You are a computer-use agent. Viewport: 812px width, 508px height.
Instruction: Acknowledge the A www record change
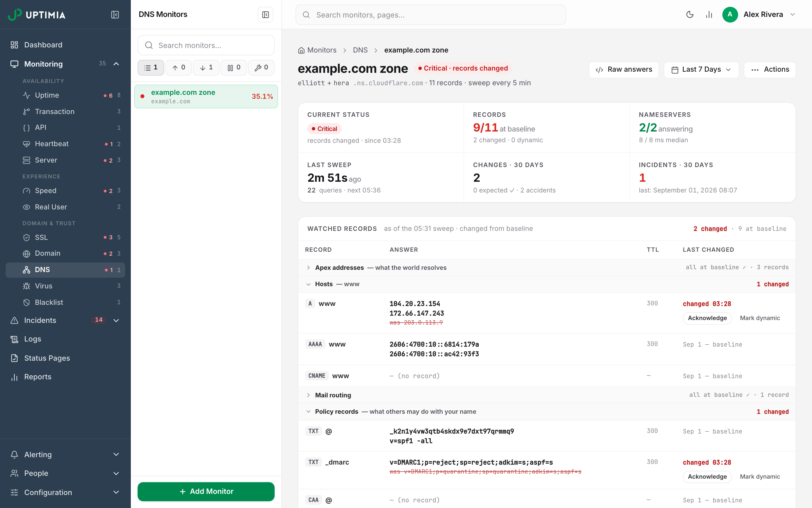point(707,318)
